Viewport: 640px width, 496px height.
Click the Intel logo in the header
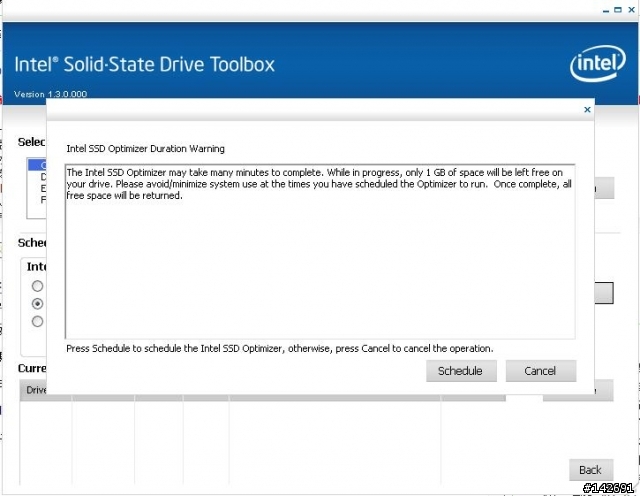(x=598, y=64)
